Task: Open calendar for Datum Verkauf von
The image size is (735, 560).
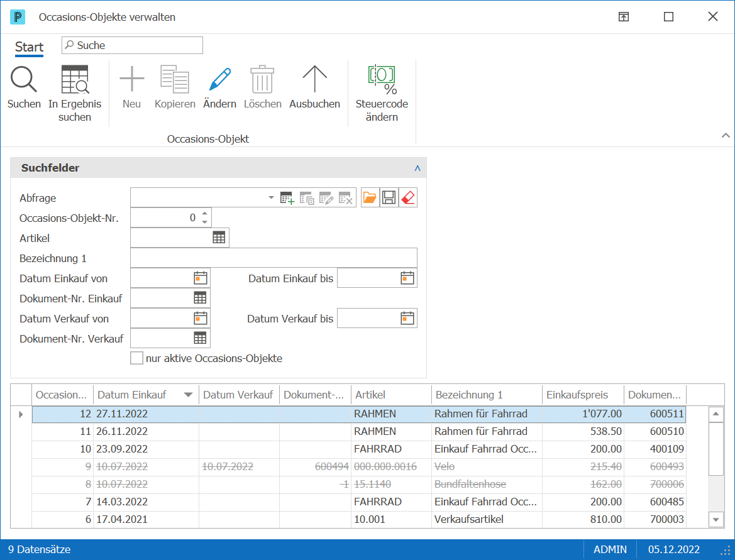Action: coord(201,319)
